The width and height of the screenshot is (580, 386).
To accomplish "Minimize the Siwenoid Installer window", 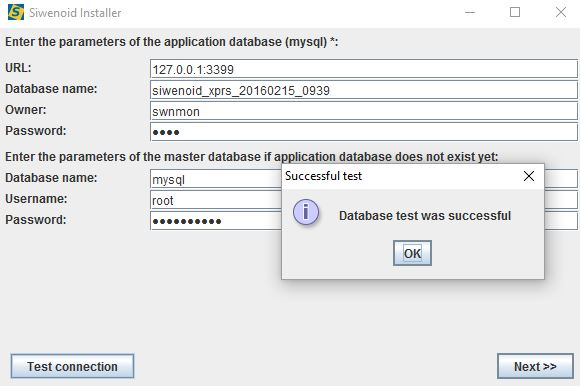I will pyautogui.click(x=470, y=12).
